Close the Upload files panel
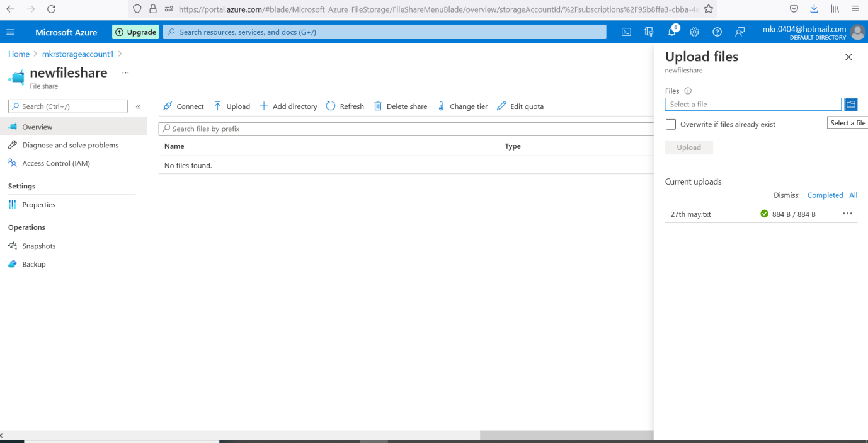Screen dimensions: 868x443 pos(848,57)
